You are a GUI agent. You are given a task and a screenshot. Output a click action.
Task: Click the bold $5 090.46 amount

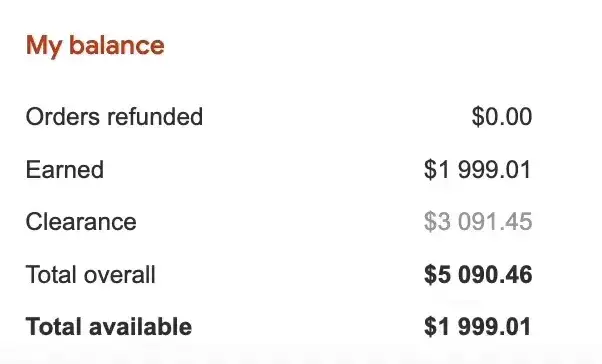pyautogui.click(x=478, y=275)
